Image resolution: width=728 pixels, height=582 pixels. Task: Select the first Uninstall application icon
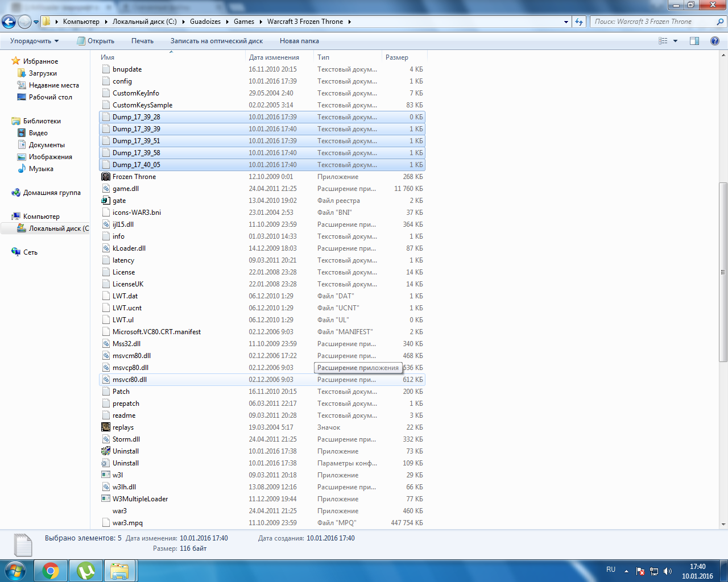click(x=106, y=451)
